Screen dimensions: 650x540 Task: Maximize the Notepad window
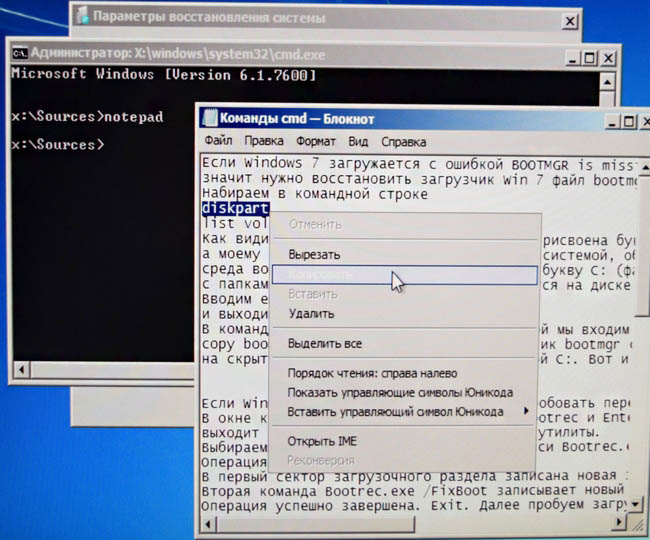point(629,122)
